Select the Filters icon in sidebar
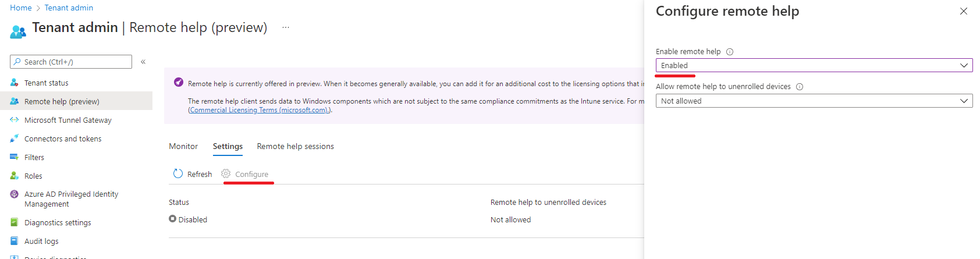The image size is (980, 259). click(15, 157)
